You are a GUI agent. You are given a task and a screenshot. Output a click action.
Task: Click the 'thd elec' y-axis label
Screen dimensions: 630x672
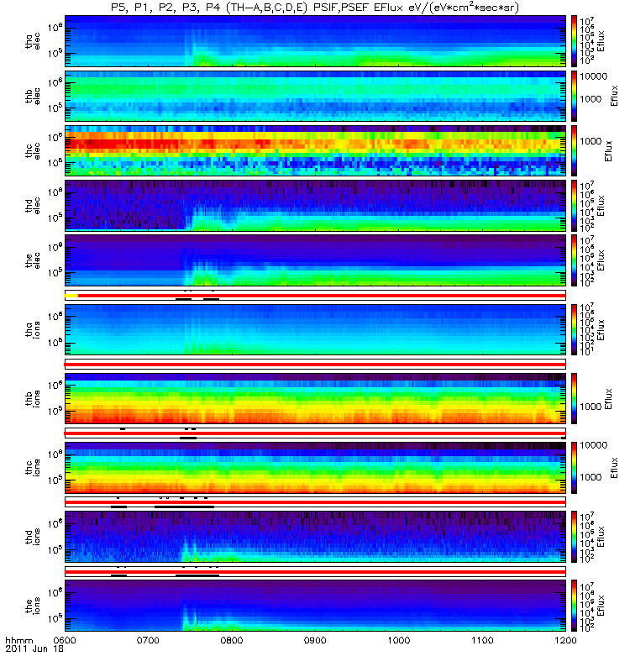point(33,205)
